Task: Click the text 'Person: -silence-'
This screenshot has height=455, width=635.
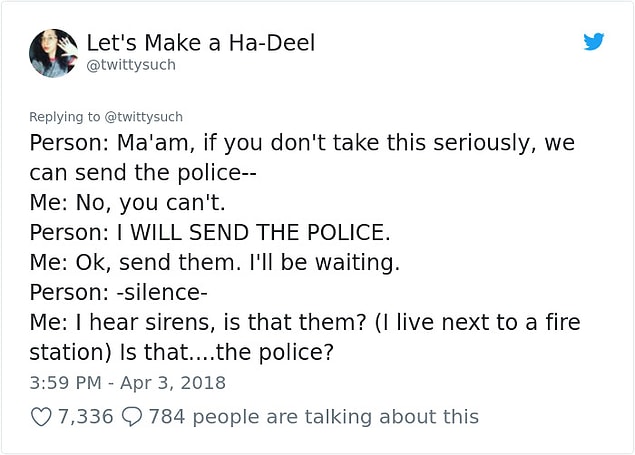Action: [x=118, y=292]
